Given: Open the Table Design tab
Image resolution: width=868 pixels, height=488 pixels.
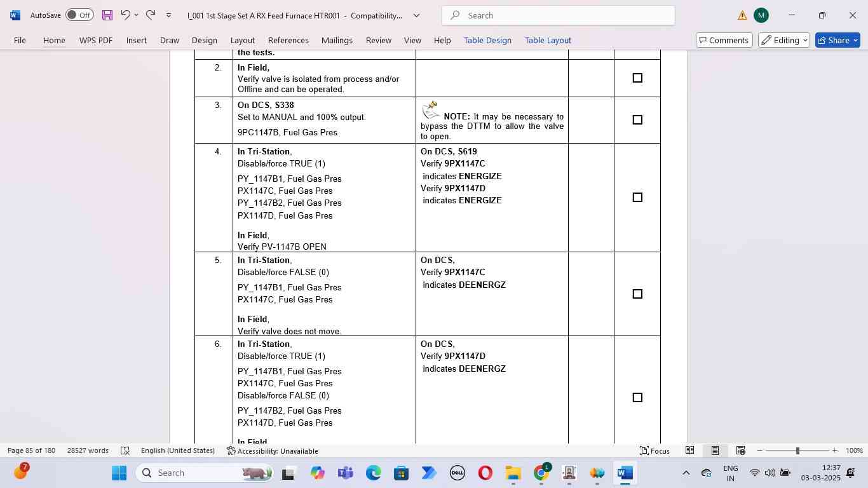Looking at the screenshot, I should pyautogui.click(x=487, y=40).
